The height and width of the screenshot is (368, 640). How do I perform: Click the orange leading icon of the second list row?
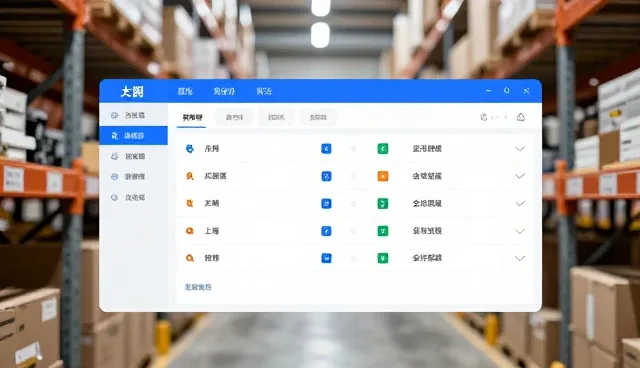(x=189, y=176)
